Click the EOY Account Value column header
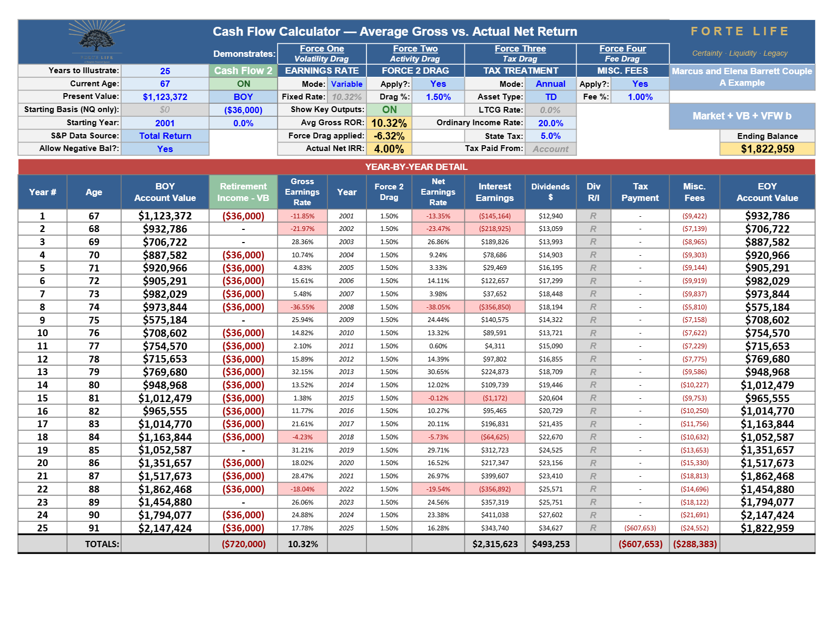Image resolution: width=834 pixels, height=644 pixels. click(x=767, y=192)
